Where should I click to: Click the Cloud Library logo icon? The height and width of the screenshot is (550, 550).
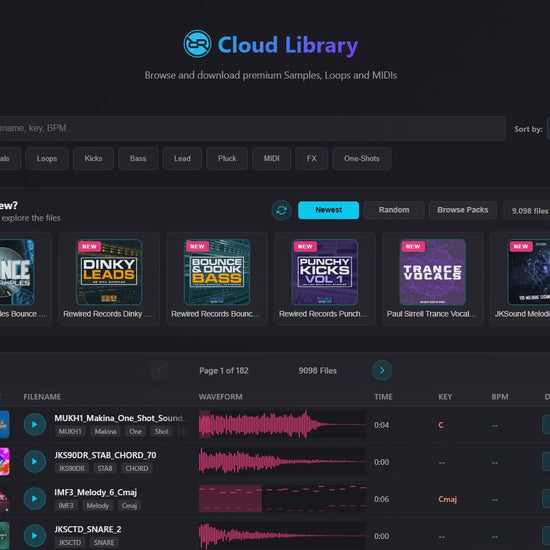point(197,44)
